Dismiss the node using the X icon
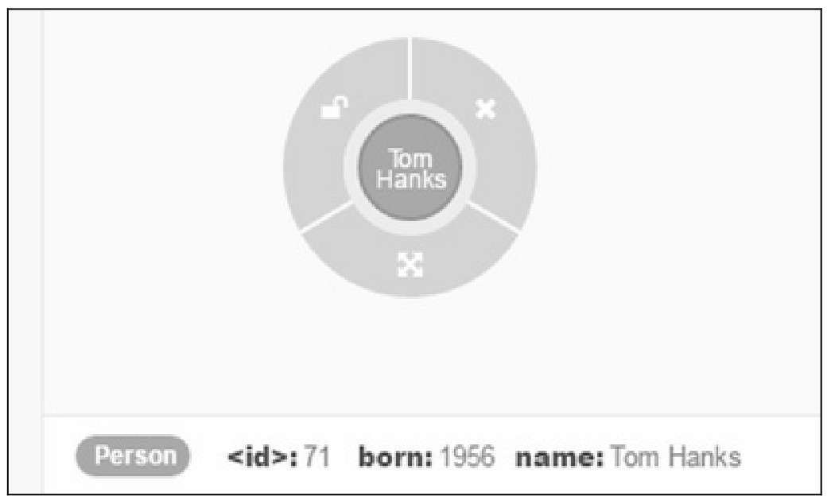The image size is (831, 504). tap(485, 109)
